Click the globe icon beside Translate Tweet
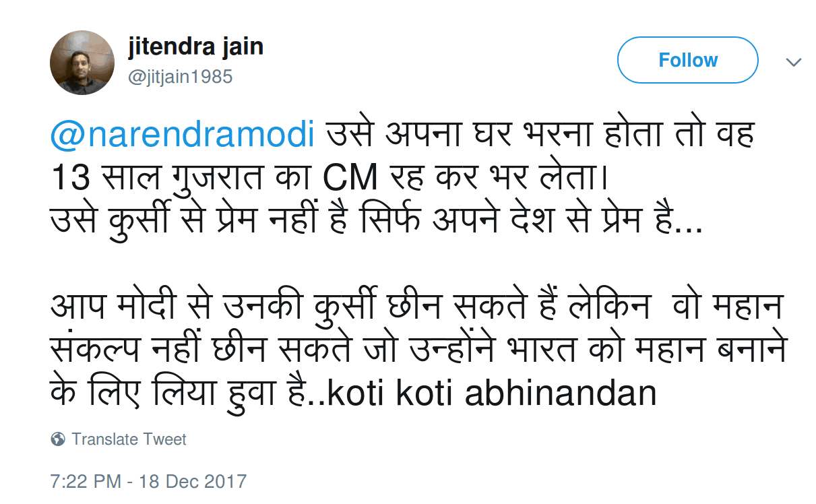This screenshot has width=816, height=504. tap(58, 440)
